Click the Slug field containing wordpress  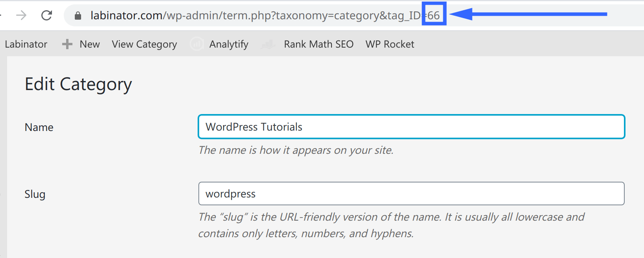click(x=411, y=193)
